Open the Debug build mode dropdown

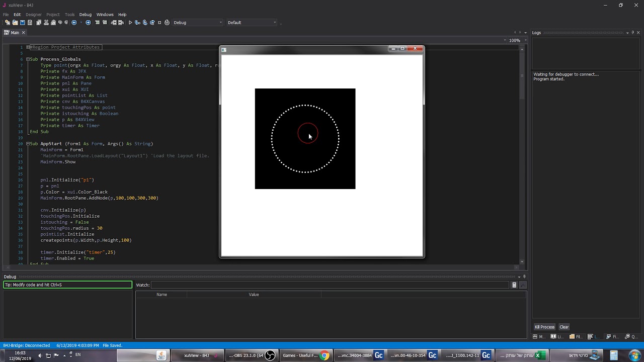[x=198, y=23]
